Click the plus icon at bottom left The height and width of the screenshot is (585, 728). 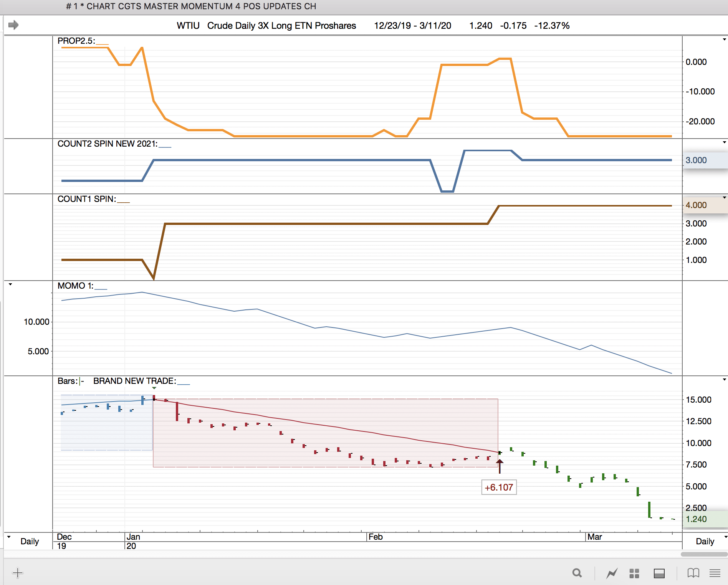click(18, 573)
